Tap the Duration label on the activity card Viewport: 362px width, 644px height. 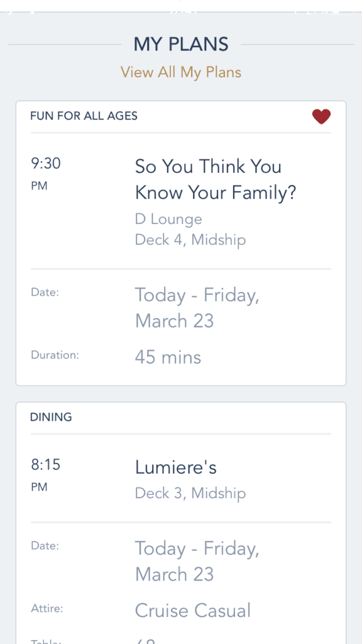(55, 355)
